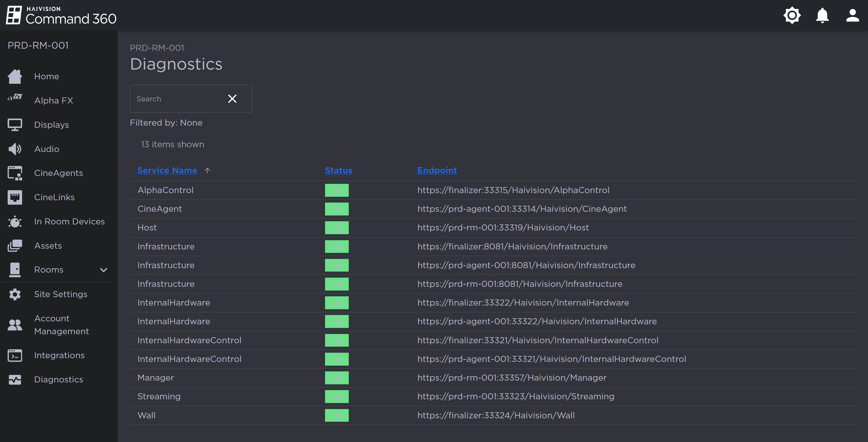The image size is (868, 442).
Task: Open the notifications bell
Action: pyautogui.click(x=822, y=15)
